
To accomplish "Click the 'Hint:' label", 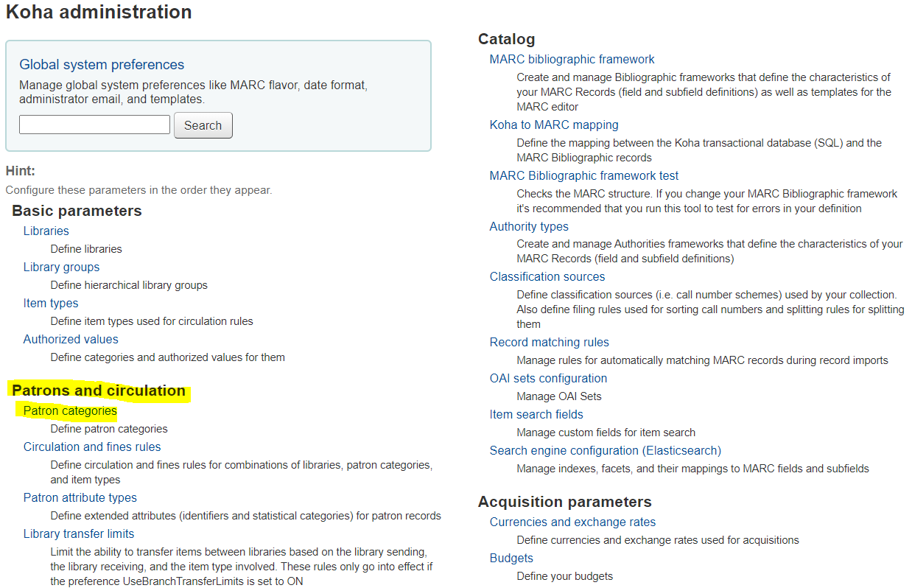I will 21,171.
